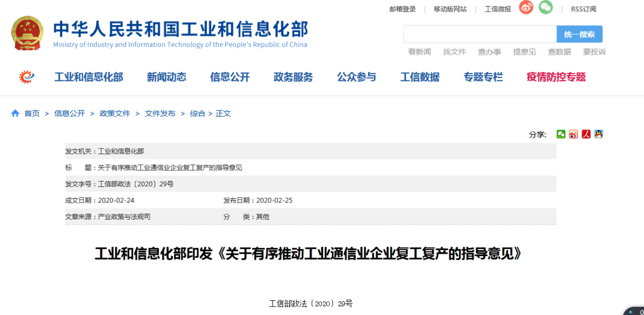Select 找文件 search shortcut link

[454, 52]
